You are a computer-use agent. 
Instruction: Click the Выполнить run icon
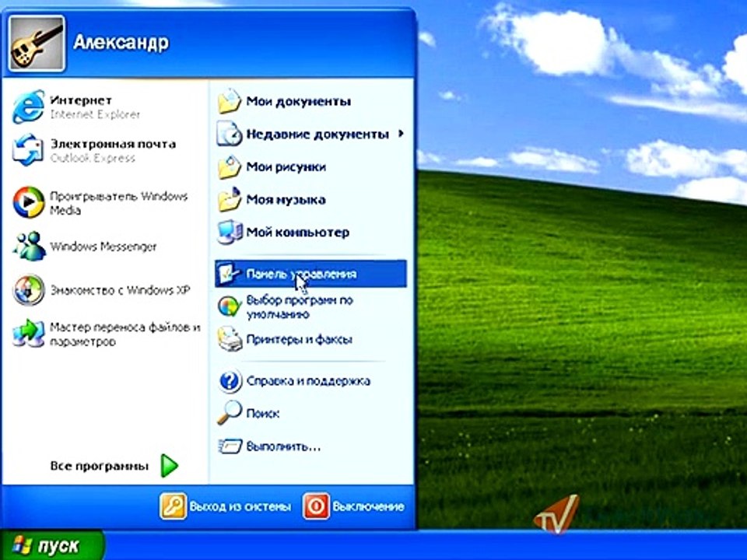(230, 446)
